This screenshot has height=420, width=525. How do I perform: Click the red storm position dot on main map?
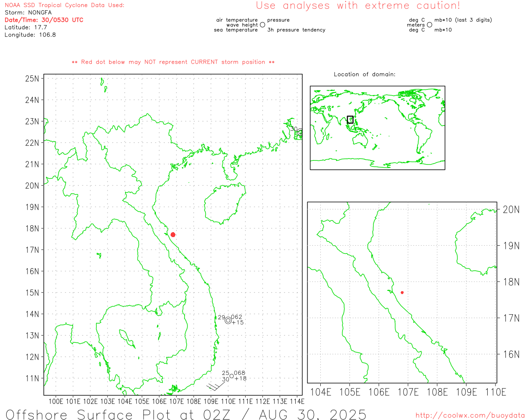click(173, 235)
